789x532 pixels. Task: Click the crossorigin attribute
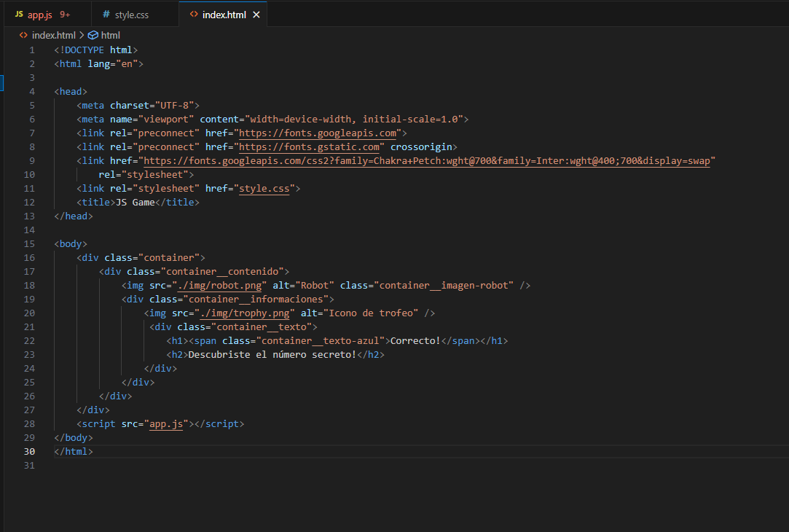421,147
